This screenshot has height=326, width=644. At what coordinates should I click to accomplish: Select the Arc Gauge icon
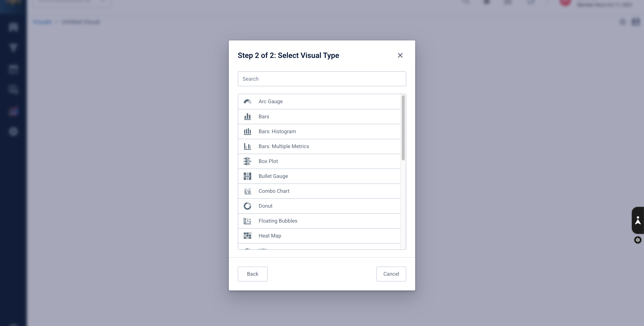247,102
